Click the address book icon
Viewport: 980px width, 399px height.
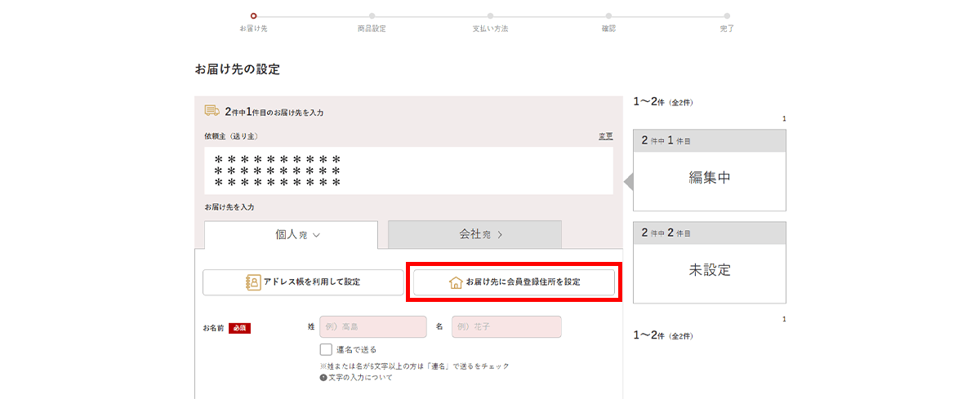[252, 282]
